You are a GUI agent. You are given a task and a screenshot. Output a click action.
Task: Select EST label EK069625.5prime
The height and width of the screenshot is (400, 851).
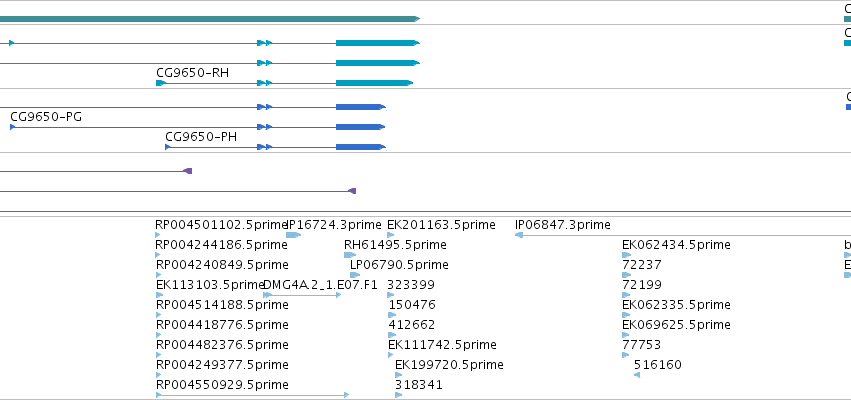[676, 325]
